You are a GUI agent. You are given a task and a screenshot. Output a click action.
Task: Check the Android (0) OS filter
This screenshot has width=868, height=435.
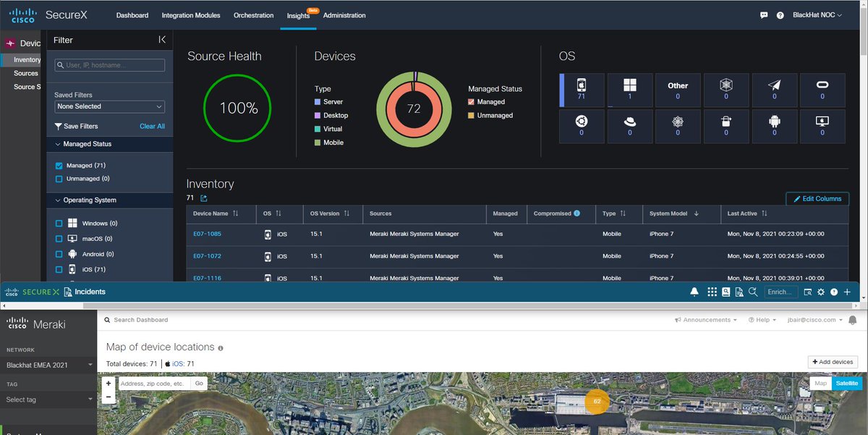click(x=59, y=254)
